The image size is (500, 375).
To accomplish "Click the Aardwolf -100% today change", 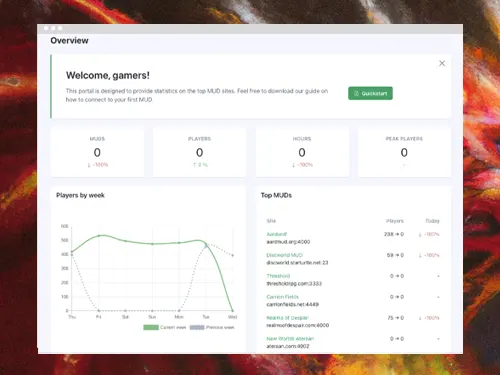I will (429, 234).
